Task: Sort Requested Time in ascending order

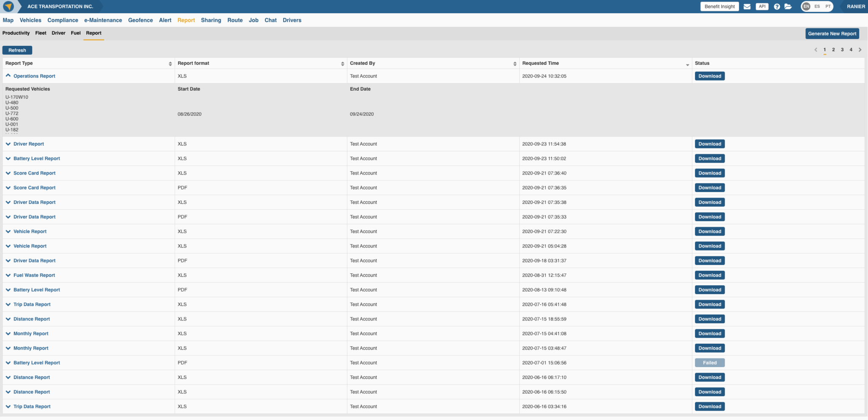Action: (687, 64)
